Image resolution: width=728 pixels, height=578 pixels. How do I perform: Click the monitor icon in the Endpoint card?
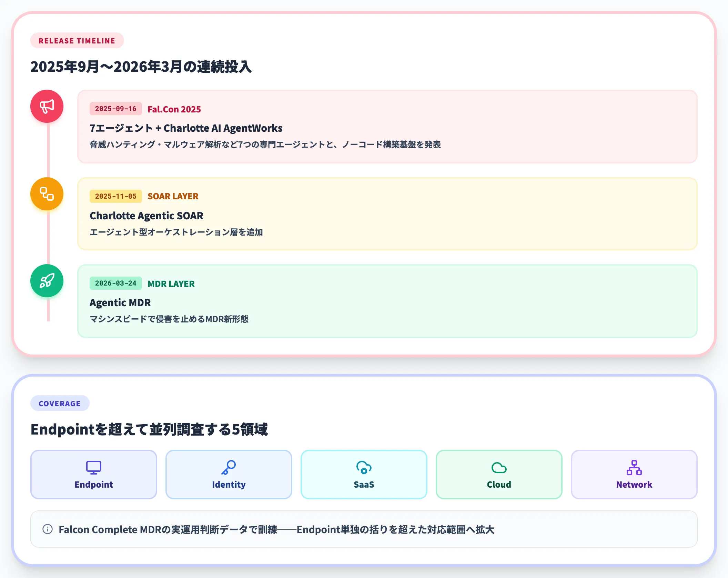[x=94, y=468]
